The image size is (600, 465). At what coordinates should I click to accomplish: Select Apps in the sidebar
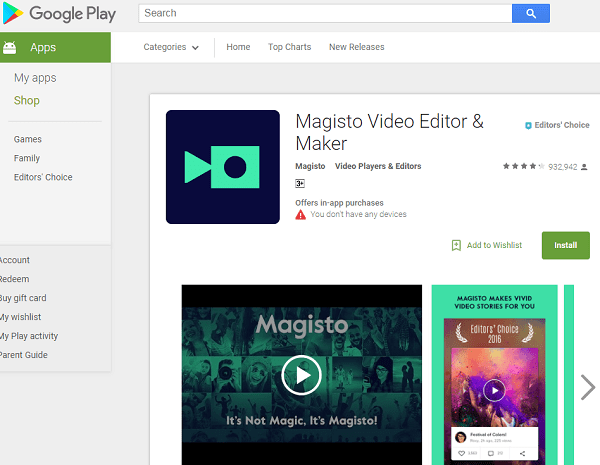pos(55,47)
